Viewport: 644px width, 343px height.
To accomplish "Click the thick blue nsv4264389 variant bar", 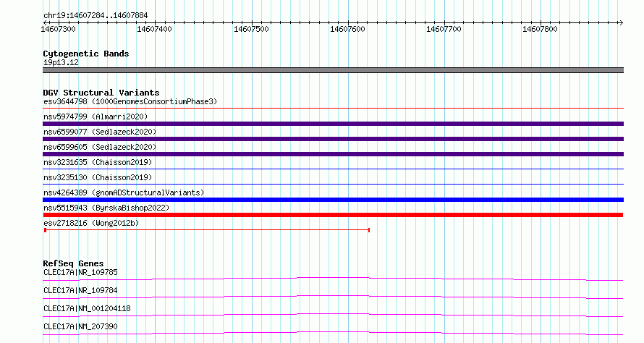I will (x=333, y=200).
